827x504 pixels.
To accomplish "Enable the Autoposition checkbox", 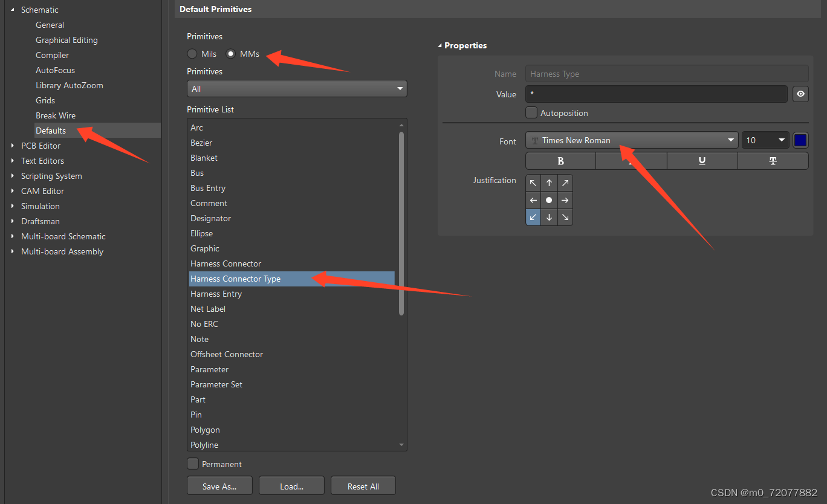I will [531, 112].
